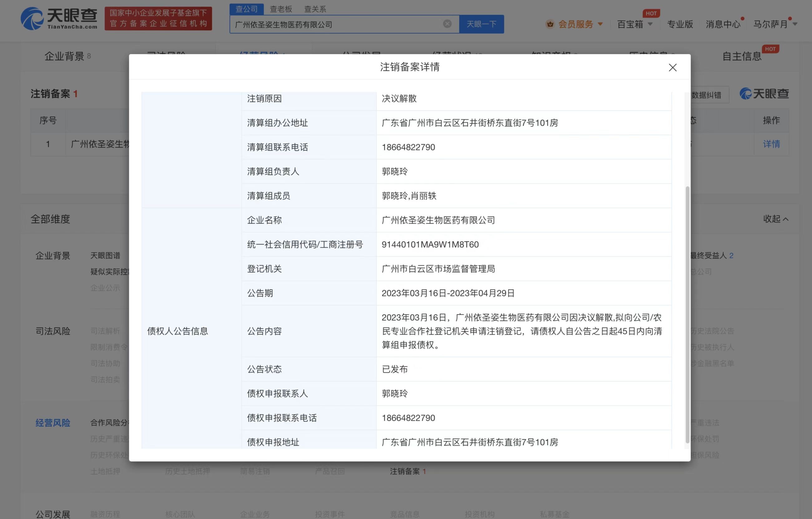Screen dimensions: 812x519
Task: Switch to the 查关系 tab
Action: point(315,9)
